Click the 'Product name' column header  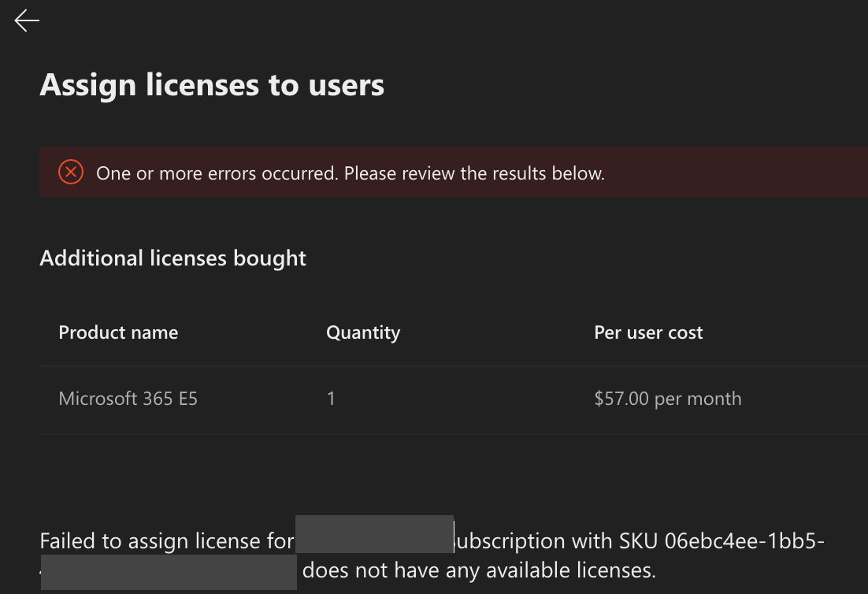tap(118, 332)
